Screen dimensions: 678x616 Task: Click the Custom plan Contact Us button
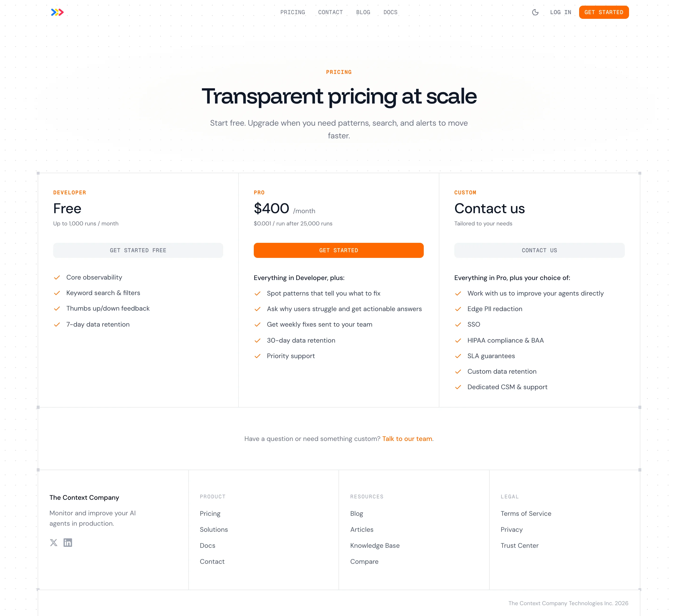[539, 250]
